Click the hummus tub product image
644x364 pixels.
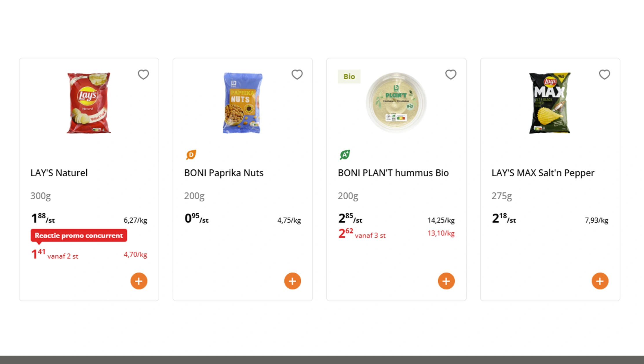(396, 102)
